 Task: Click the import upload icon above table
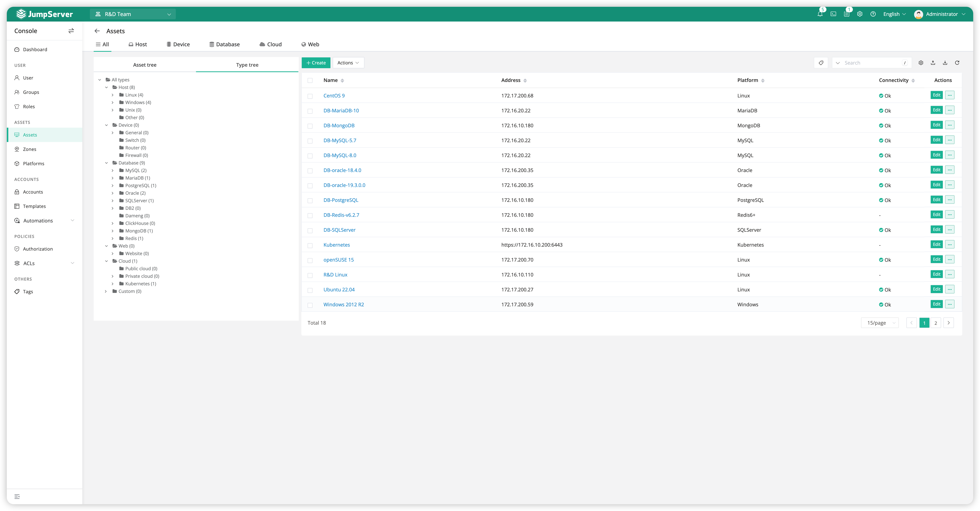click(933, 63)
